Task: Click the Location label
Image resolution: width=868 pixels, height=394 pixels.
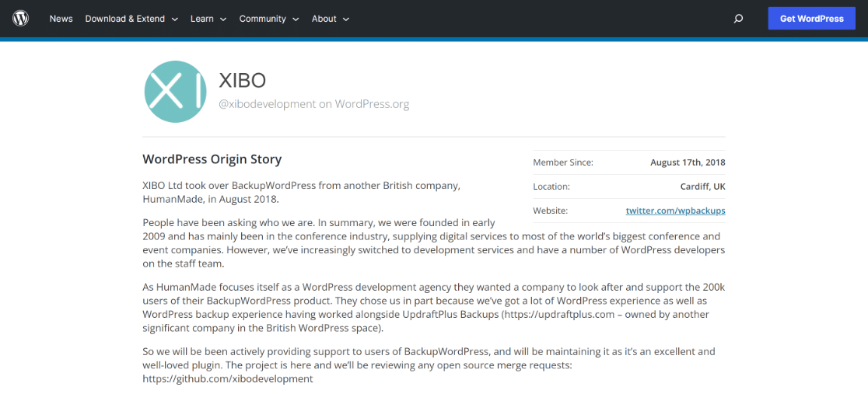Action: (551, 187)
